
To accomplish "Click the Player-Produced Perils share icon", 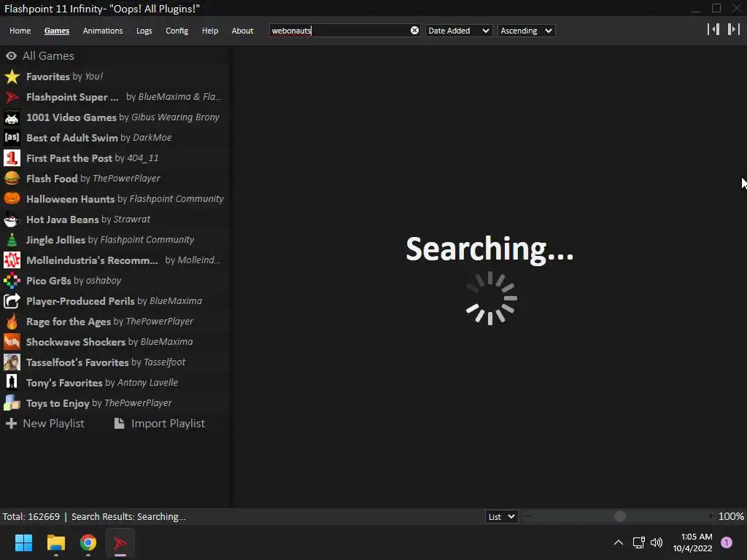I will click(x=12, y=301).
